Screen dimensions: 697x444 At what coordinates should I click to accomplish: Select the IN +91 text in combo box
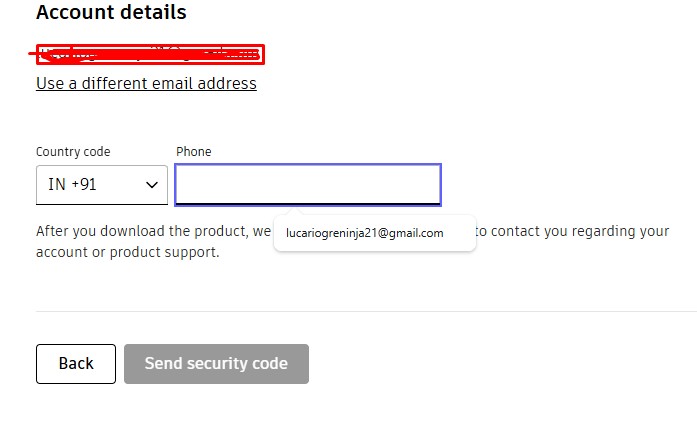pyautogui.click(x=72, y=185)
